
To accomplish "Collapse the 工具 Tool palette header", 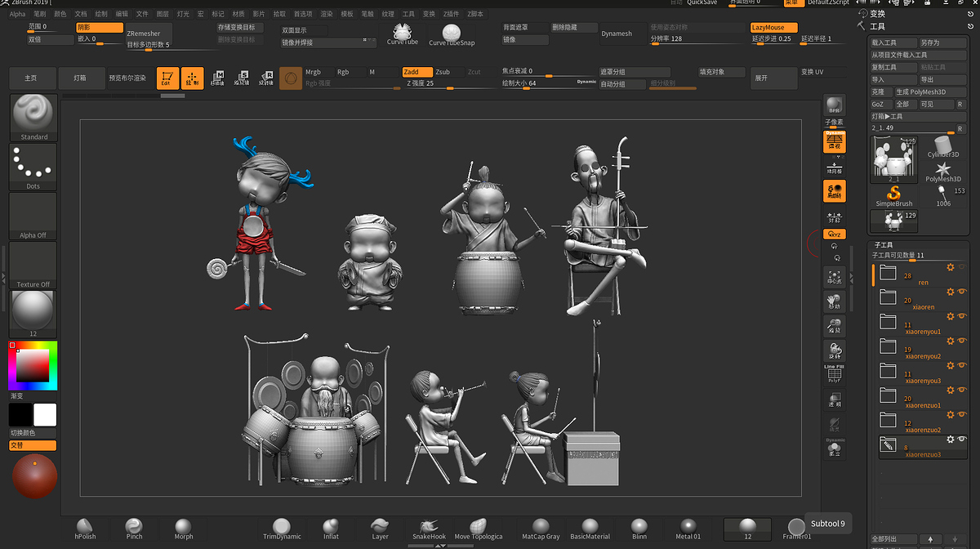I will coord(878,26).
